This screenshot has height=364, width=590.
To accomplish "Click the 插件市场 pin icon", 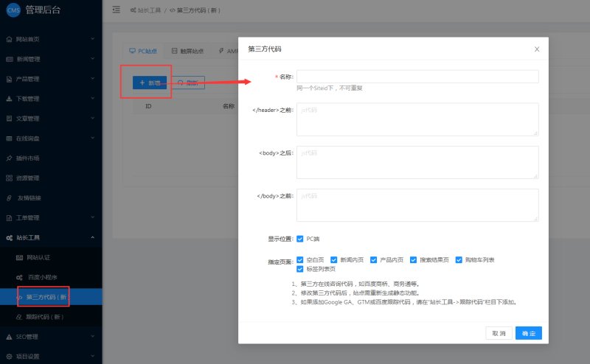I will [9, 158].
